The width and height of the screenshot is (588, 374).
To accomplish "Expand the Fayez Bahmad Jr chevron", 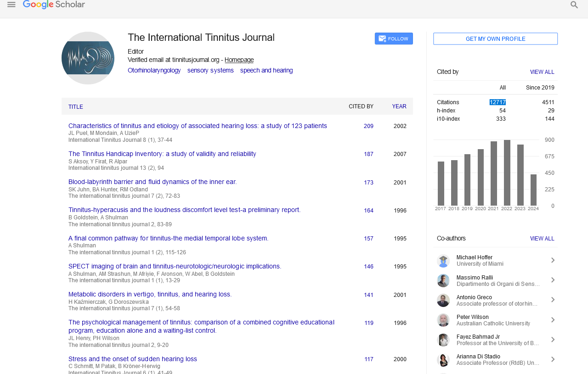I will click(x=553, y=340).
